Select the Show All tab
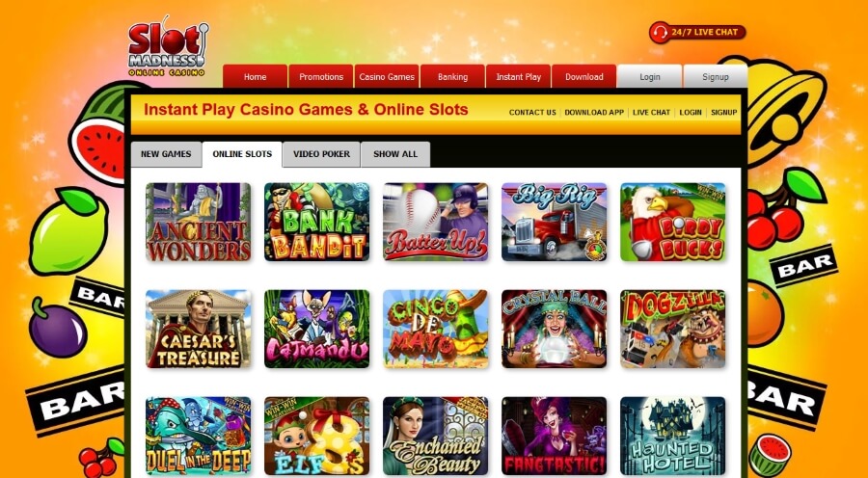 click(x=395, y=154)
